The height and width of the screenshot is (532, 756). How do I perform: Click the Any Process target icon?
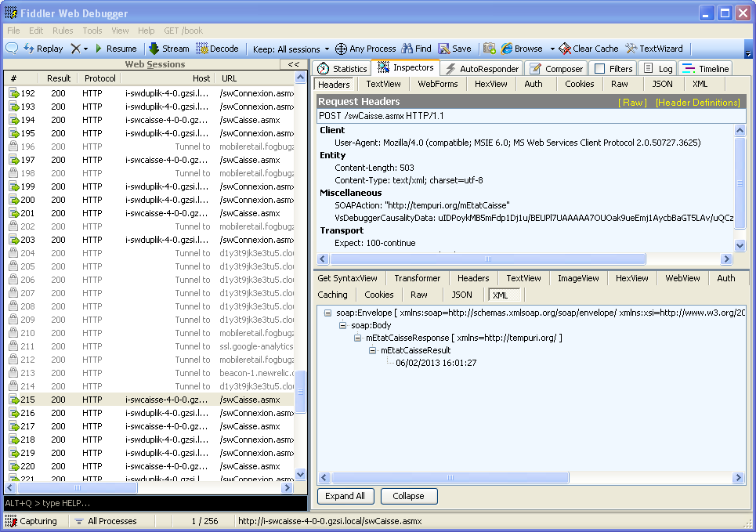[x=341, y=49]
